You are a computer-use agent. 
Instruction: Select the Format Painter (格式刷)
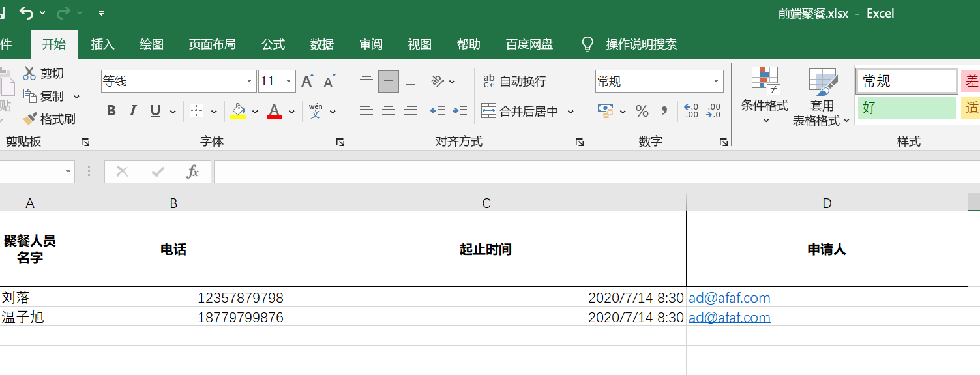click(x=49, y=119)
